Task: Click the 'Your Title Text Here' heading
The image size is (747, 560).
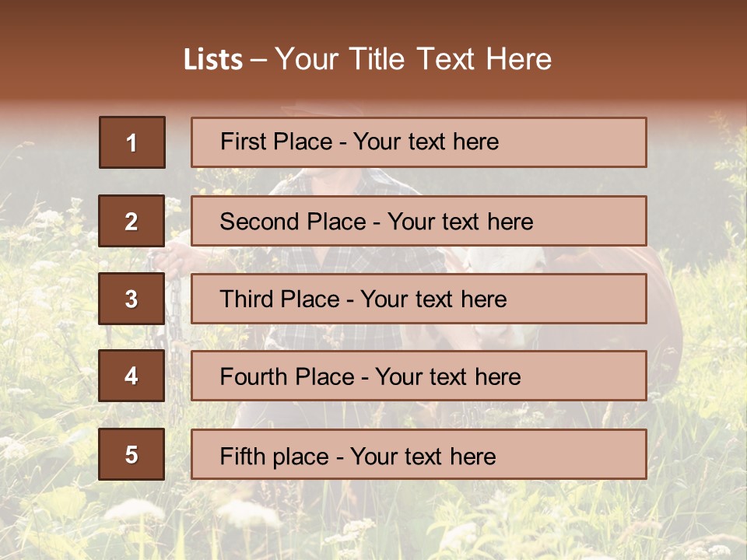Action: coord(413,59)
